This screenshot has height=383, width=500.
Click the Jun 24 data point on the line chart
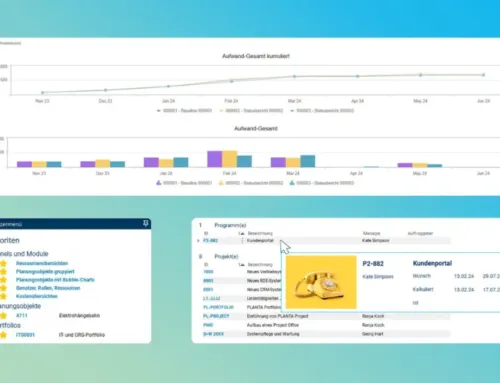pos(483,75)
